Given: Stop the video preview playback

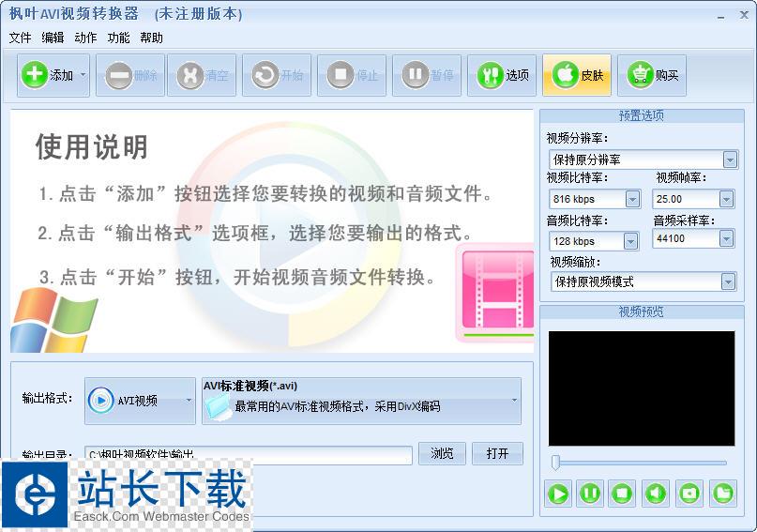Looking at the screenshot, I should click(x=622, y=494).
